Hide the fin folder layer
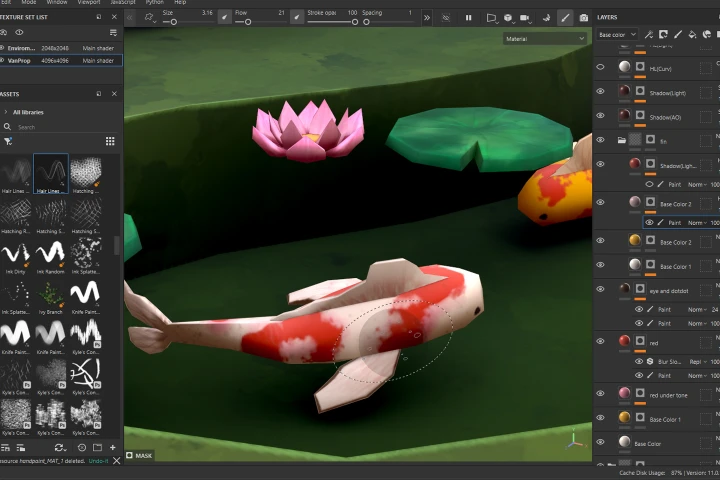Viewport: 720px width, 480px height. [600, 140]
